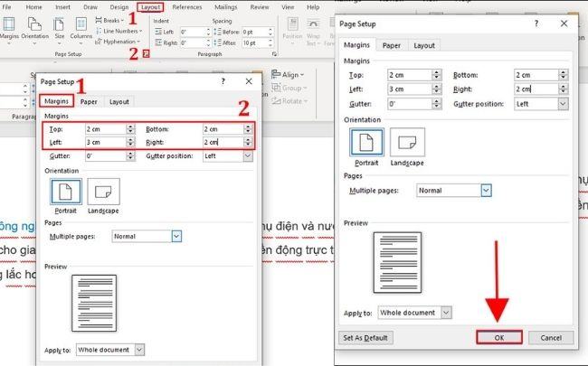Select Portrait orientation in the left dialog
This screenshot has height=366, width=588.
coord(66,196)
